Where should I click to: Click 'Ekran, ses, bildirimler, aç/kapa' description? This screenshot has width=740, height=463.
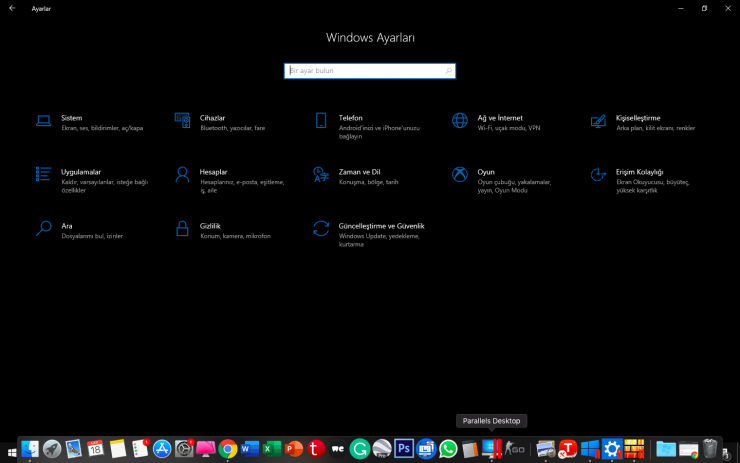pyautogui.click(x=102, y=128)
